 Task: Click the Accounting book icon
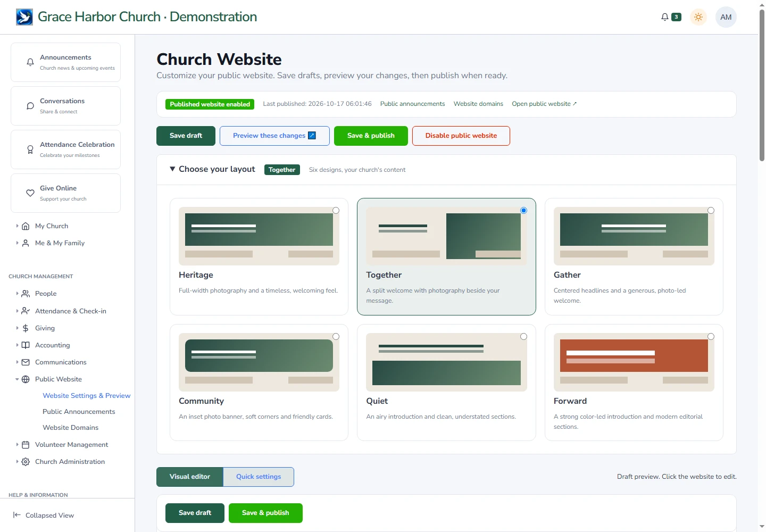26,345
